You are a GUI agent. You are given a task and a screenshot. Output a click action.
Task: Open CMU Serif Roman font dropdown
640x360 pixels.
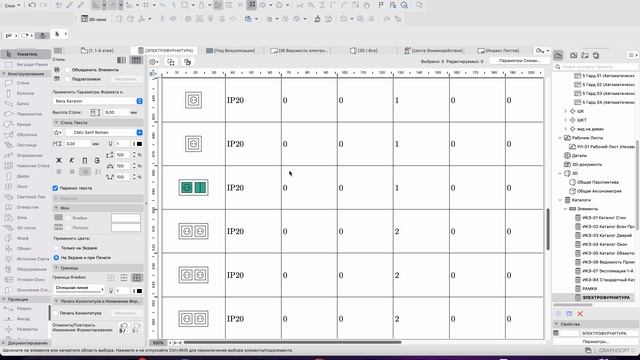point(104,132)
